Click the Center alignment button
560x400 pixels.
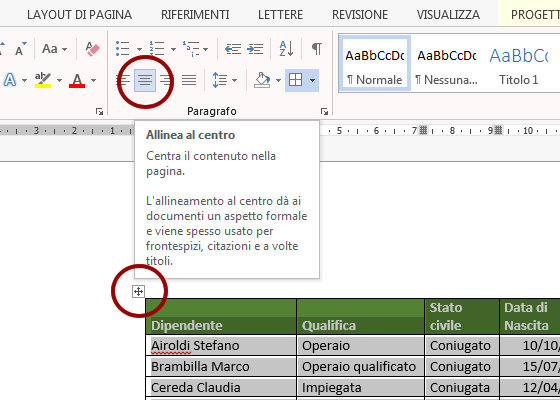[x=145, y=80]
